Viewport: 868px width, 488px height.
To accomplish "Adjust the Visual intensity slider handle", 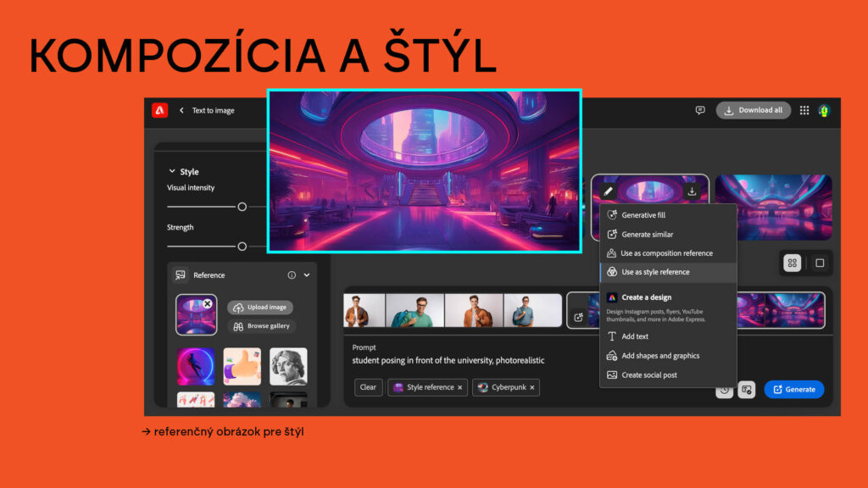I will click(x=242, y=207).
